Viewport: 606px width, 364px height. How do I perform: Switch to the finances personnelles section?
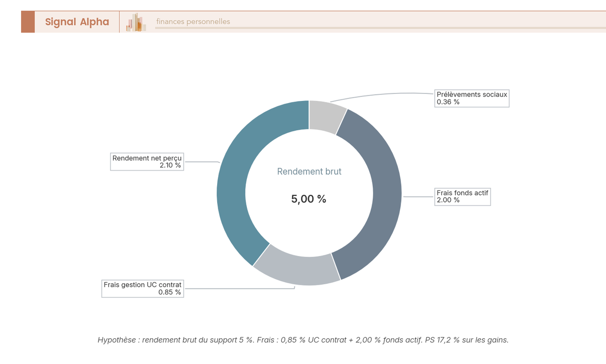[x=193, y=21]
